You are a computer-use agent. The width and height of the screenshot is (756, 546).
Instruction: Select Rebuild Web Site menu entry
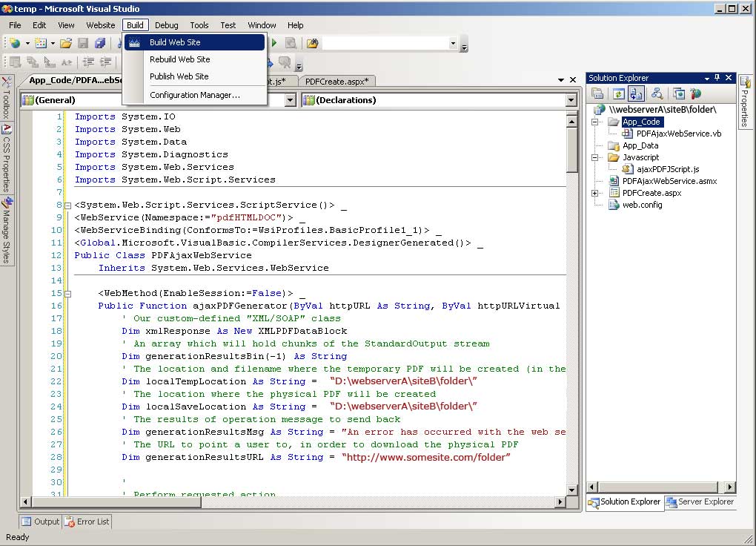tap(194, 59)
